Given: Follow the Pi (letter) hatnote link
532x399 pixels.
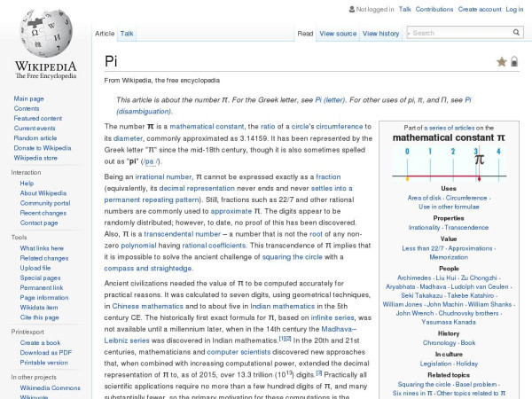Looking at the screenshot, I should tap(330, 99).
